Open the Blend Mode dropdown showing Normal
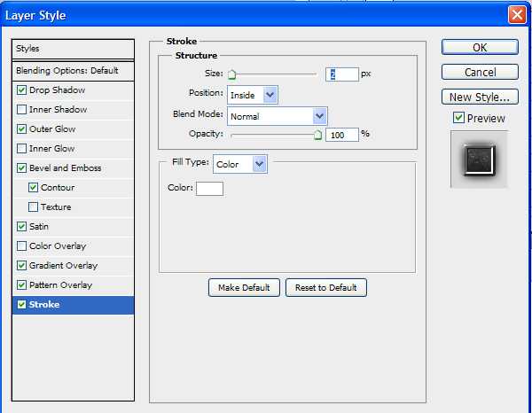The height and width of the screenshot is (413, 532). tap(278, 116)
